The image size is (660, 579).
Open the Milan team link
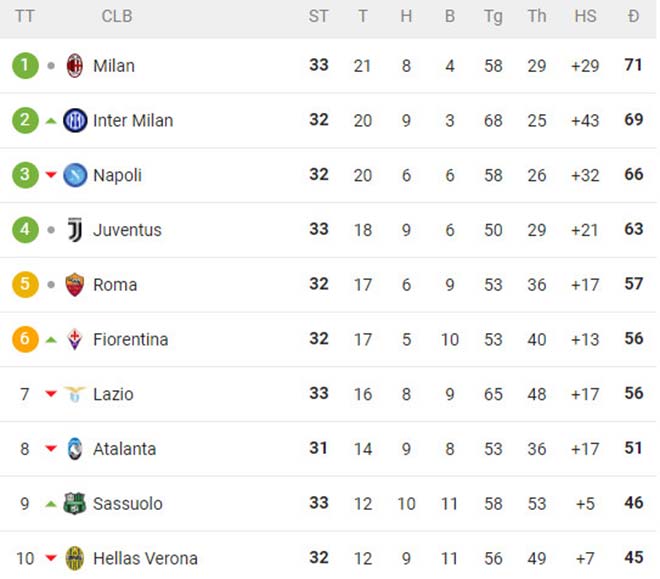(114, 66)
